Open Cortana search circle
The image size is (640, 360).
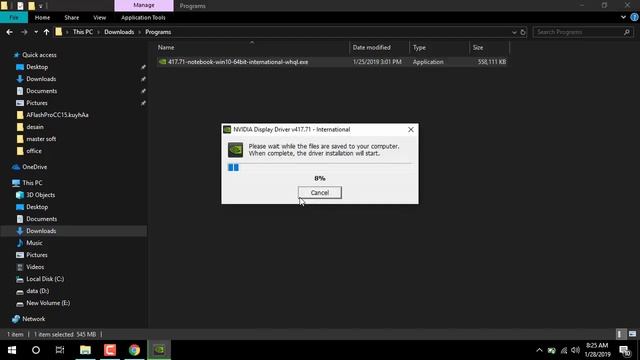(36, 350)
